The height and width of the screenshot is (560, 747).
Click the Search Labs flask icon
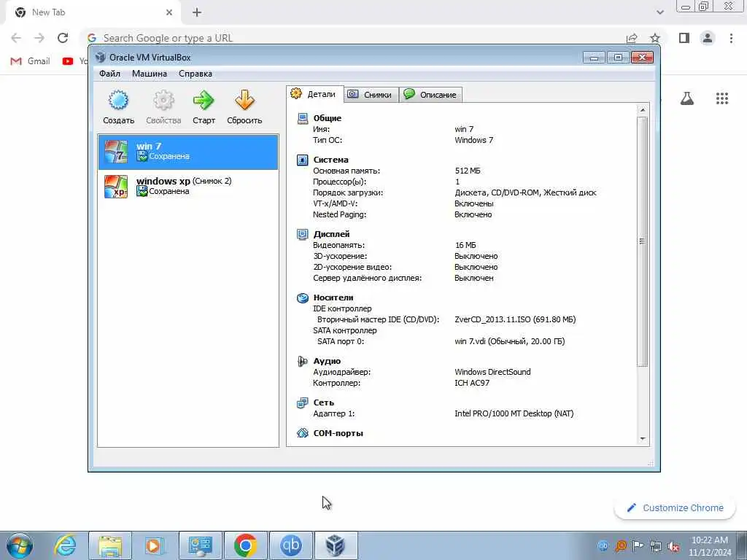[x=687, y=98]
